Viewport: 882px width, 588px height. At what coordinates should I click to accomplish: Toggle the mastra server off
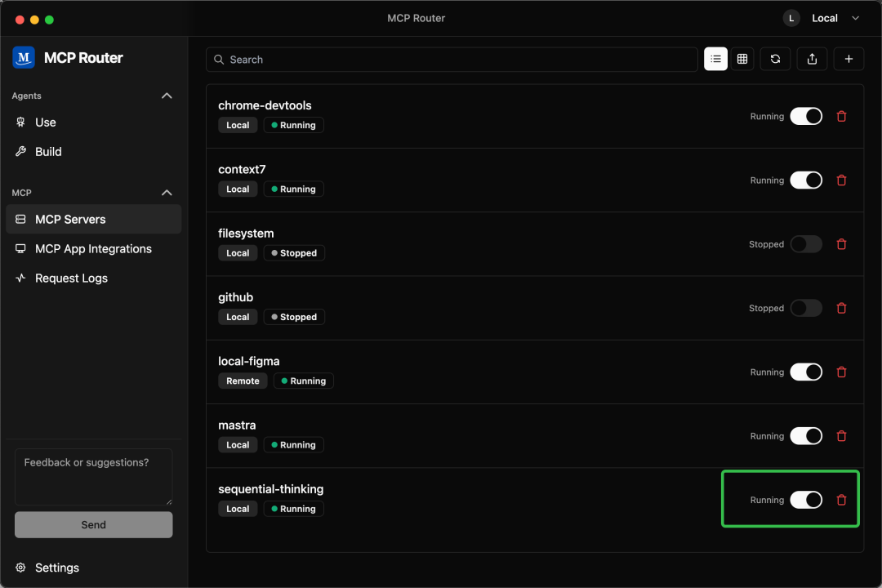[x=806, y=436]
